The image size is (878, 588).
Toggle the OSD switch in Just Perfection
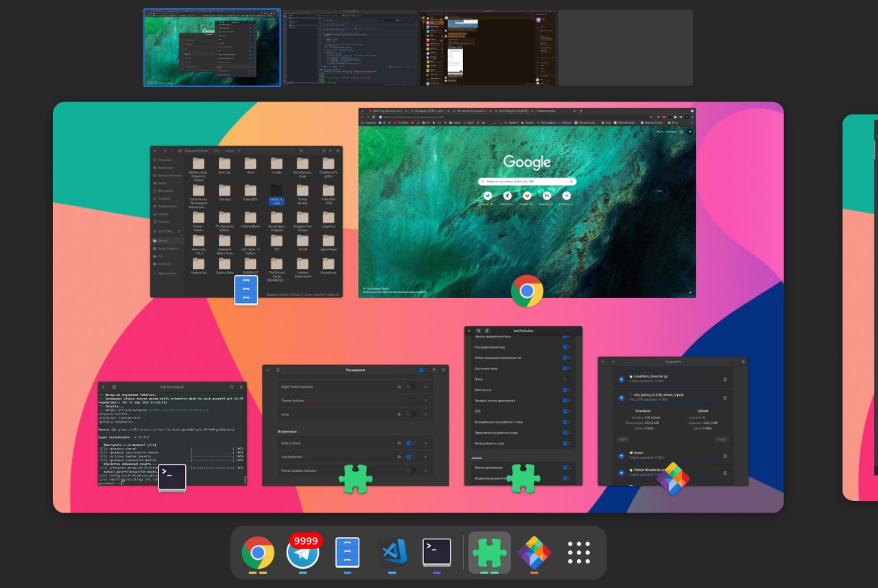click(x=567, y=411)
